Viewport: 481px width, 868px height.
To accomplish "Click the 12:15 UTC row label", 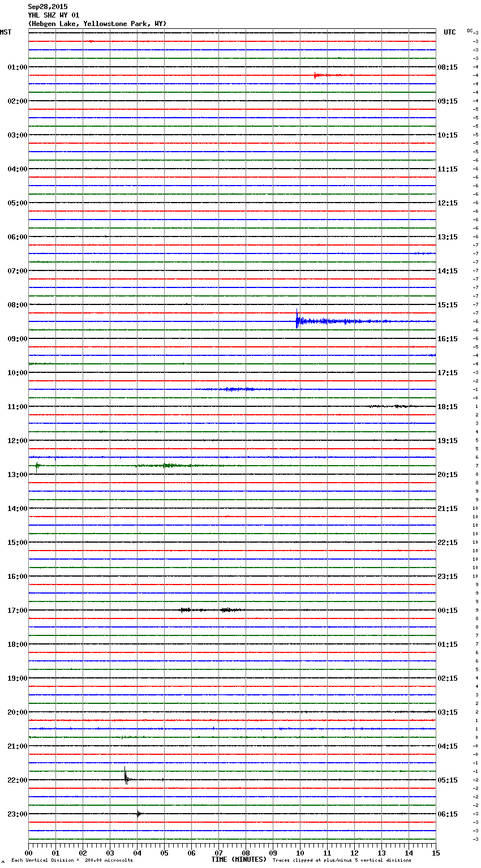I will click(x=448, y=203).
